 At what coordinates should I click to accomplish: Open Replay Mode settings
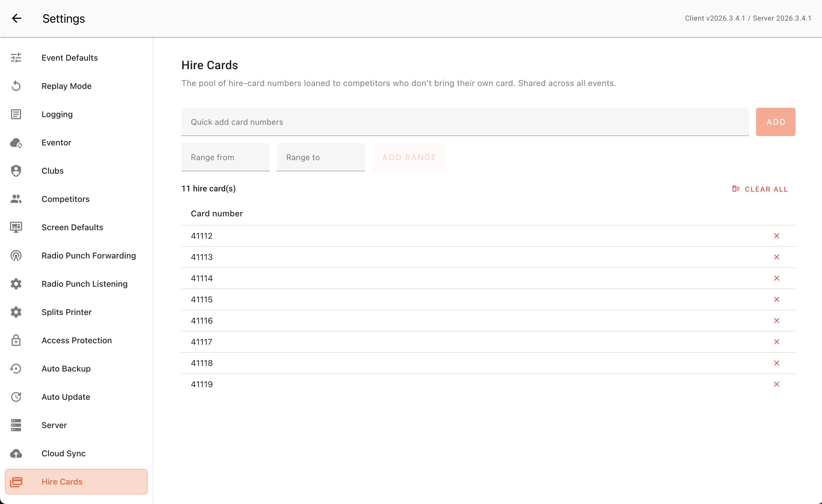click(76, 86)
